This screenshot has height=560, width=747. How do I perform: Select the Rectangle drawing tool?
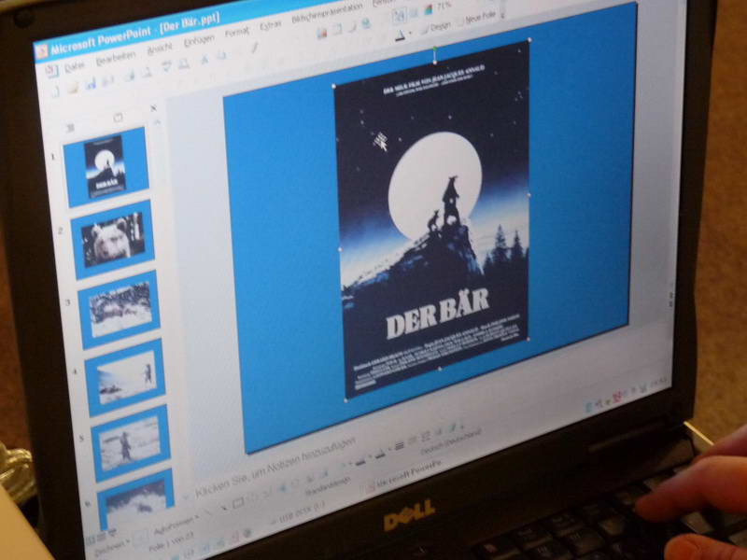click(x=238, y=501)
